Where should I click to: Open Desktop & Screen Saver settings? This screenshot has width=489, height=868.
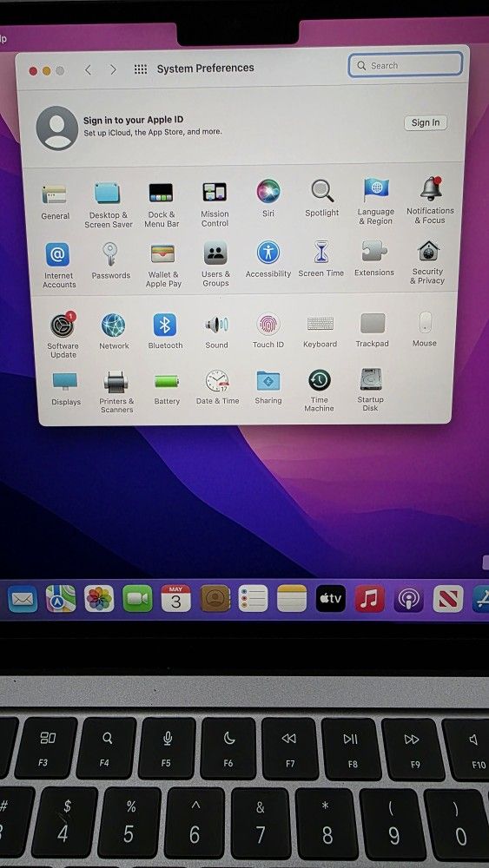tap(107, 194)
